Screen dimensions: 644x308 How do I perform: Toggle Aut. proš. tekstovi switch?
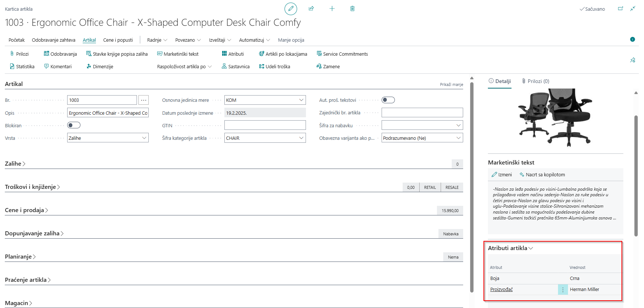pyautogui.click(x=388, y=100)
